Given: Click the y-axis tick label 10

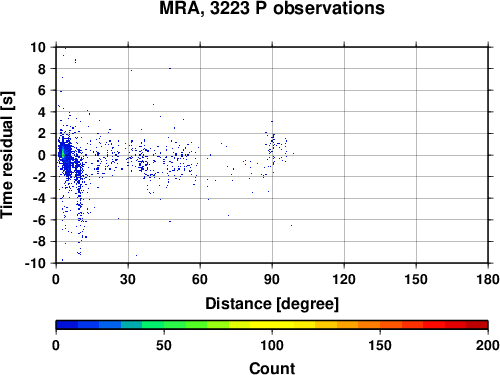Looking at the screenshot, I should point(37,47).
